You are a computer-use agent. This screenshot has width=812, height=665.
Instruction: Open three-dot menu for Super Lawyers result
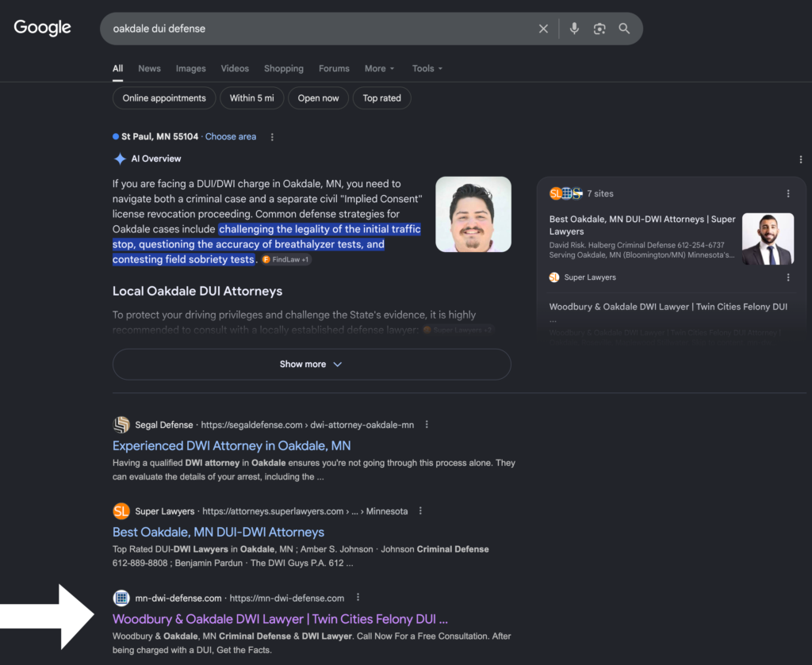420,510
